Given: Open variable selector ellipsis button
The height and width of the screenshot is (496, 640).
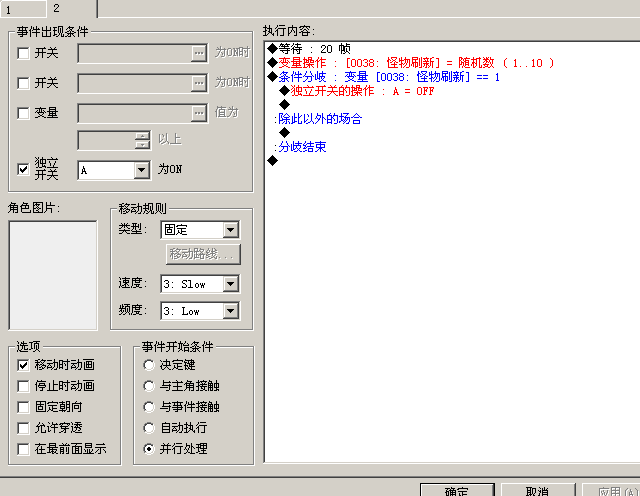Looking at the screenshot, I should [199, 113].
